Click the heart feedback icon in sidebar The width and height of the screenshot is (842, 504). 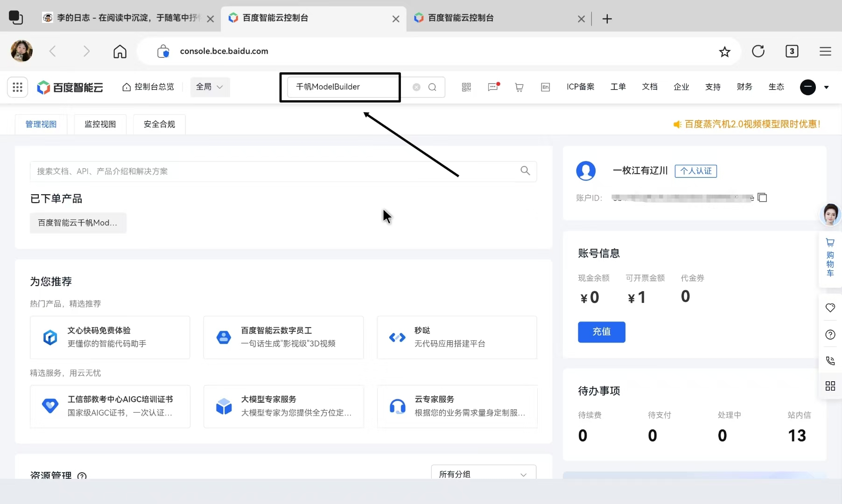(830, 308)
